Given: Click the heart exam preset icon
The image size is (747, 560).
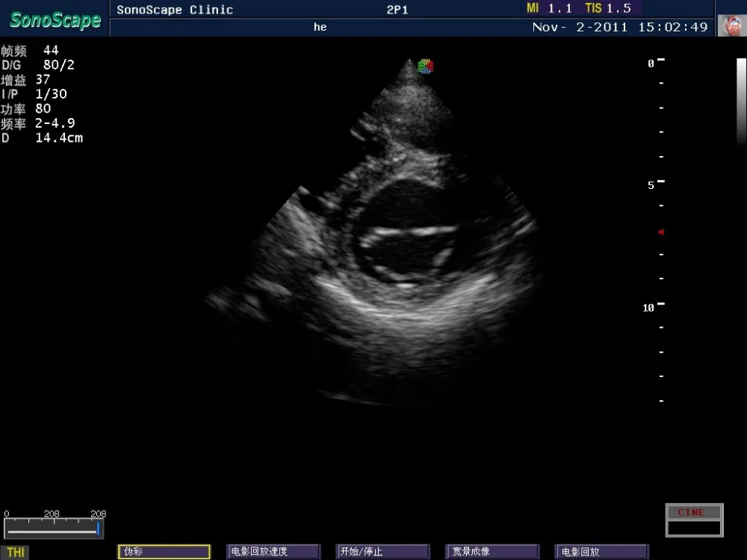Looking at the screenshot, I should [731, 26].
